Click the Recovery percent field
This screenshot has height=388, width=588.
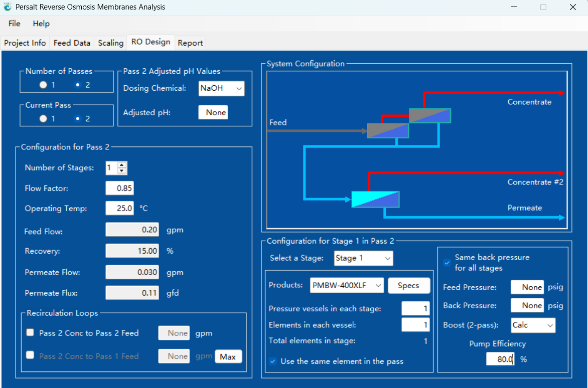pos(132,251)
